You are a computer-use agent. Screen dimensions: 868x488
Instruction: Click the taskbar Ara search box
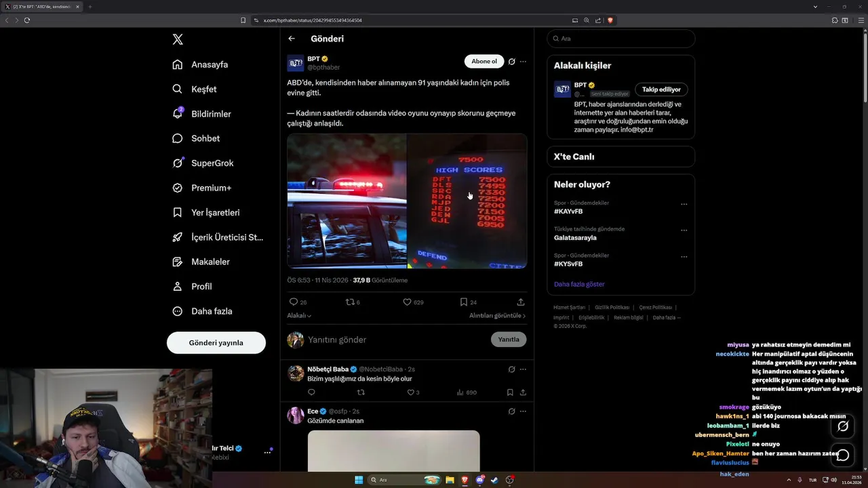pyautogui.click(x=405, y=480)
